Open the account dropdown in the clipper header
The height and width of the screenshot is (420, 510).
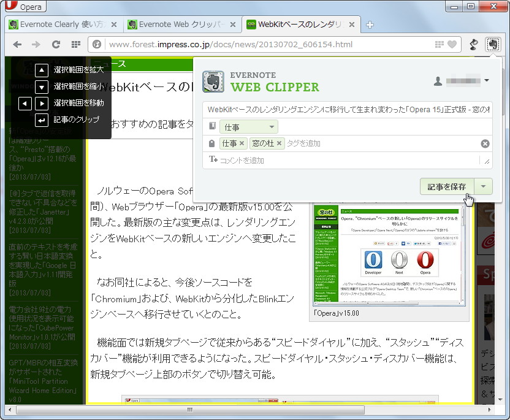tap(487, 80)
